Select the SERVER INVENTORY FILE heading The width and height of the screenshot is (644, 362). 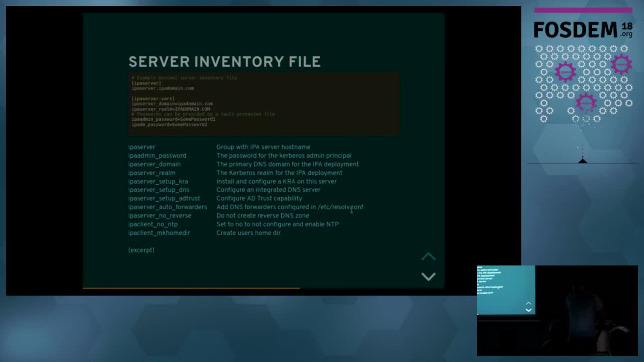(x=224, y=61)
